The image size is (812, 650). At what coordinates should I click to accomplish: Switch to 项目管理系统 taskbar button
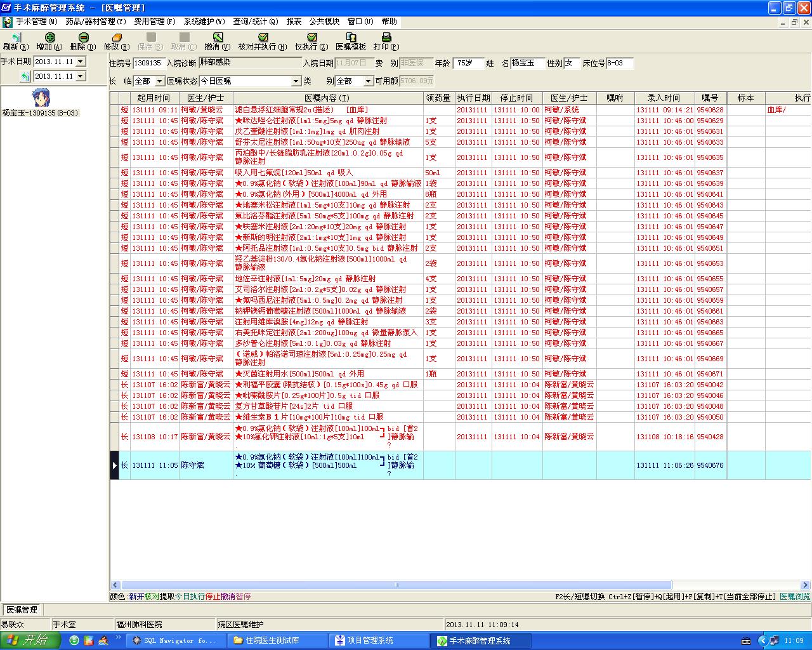379,640
